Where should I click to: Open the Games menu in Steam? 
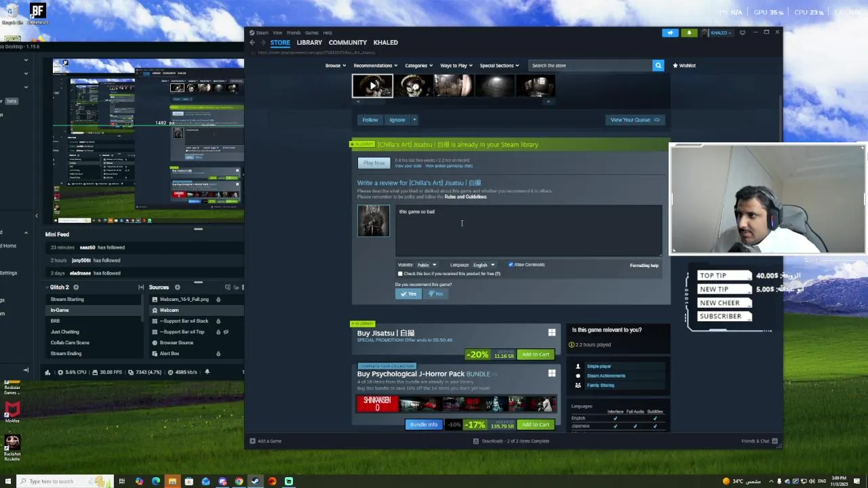(311, 33)
